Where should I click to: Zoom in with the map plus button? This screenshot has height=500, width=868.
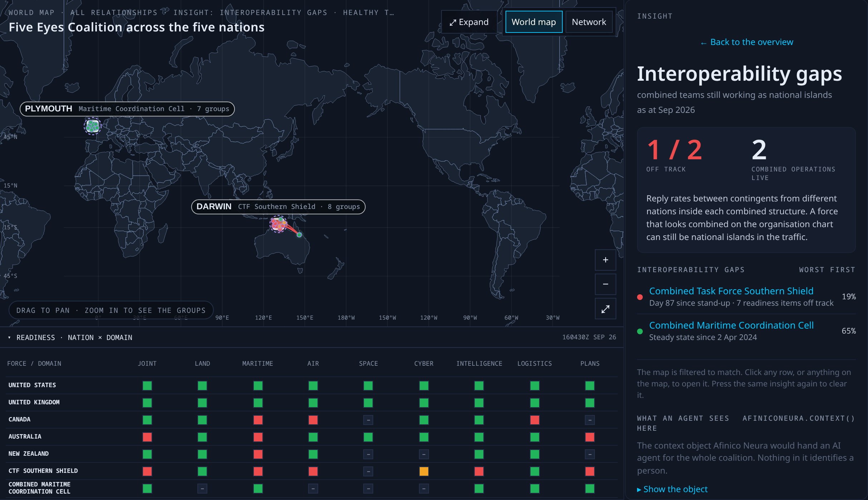(x=605, y=260)
